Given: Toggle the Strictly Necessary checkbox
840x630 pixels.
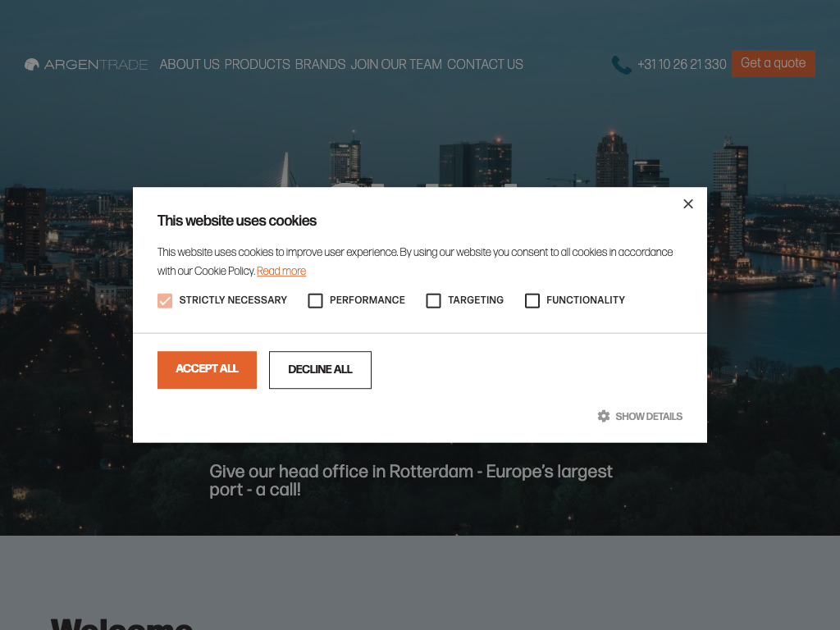Looking at the screenshot, I should point(165,301).
